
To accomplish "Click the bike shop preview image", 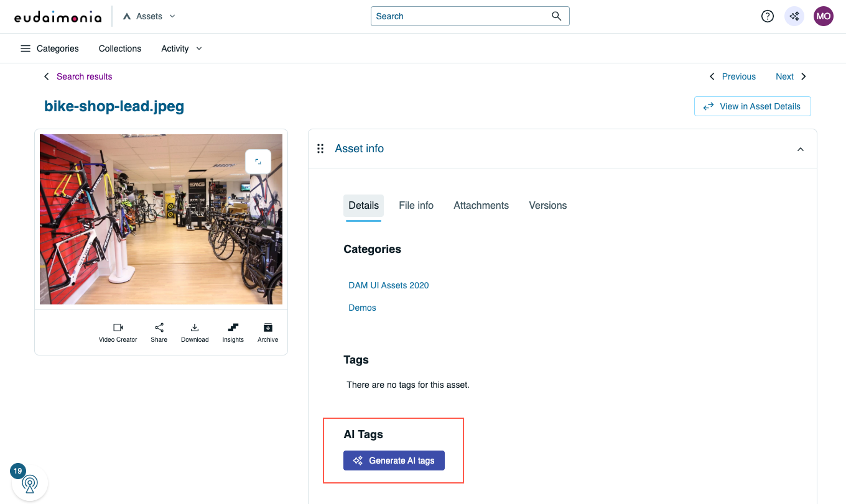I will coord(161,219).
